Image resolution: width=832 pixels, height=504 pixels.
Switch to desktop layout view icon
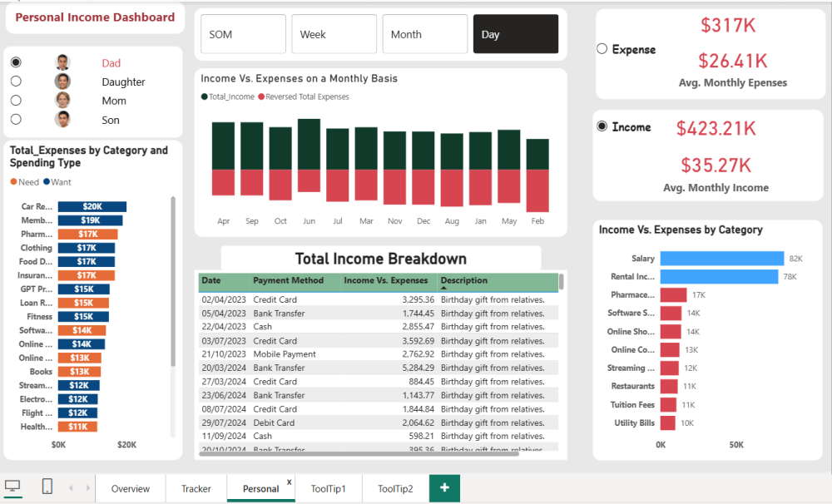[x=12, y=487]
